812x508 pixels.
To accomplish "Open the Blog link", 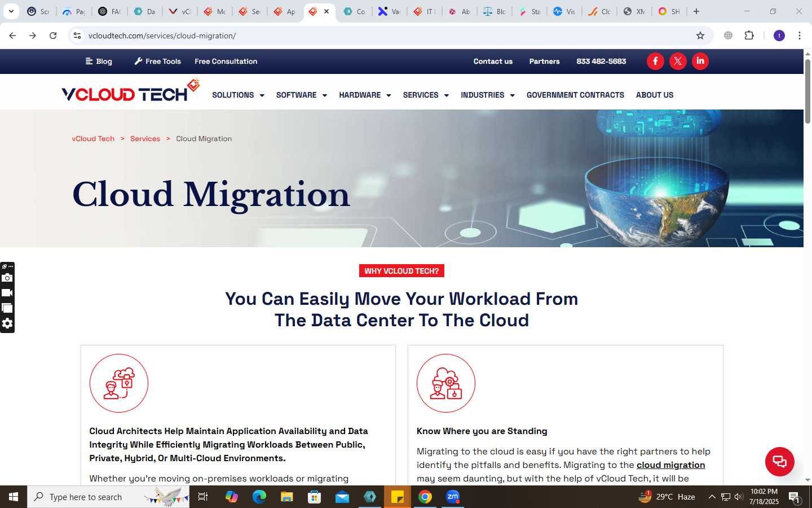I will [99, 62].
